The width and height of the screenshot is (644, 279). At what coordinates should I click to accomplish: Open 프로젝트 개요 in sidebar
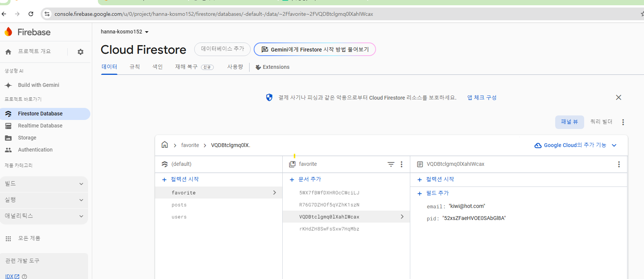[x=34, y=52]
